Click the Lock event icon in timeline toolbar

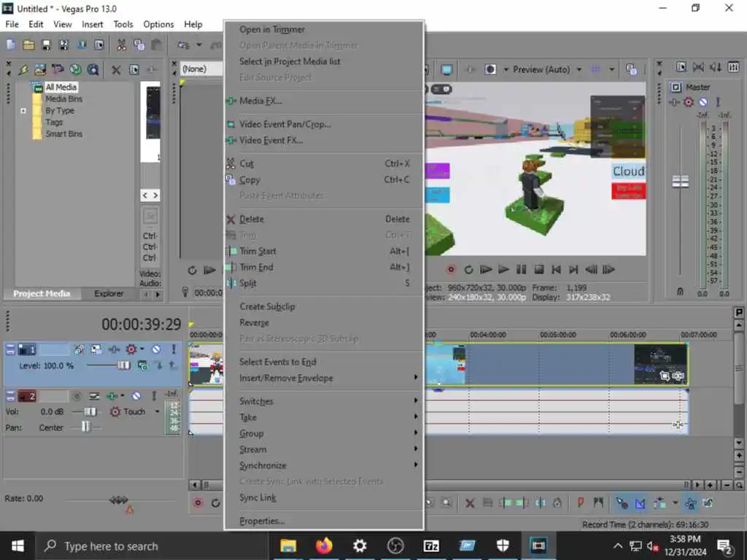[557, 502]
